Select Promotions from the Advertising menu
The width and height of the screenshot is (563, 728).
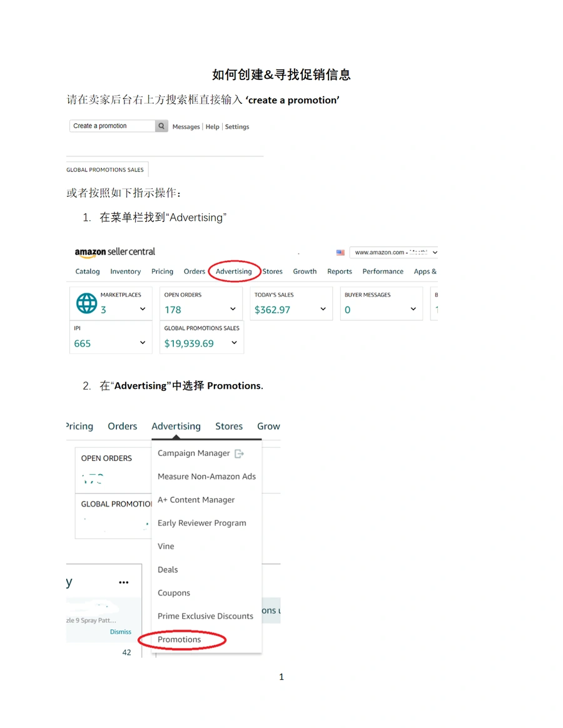180,639
